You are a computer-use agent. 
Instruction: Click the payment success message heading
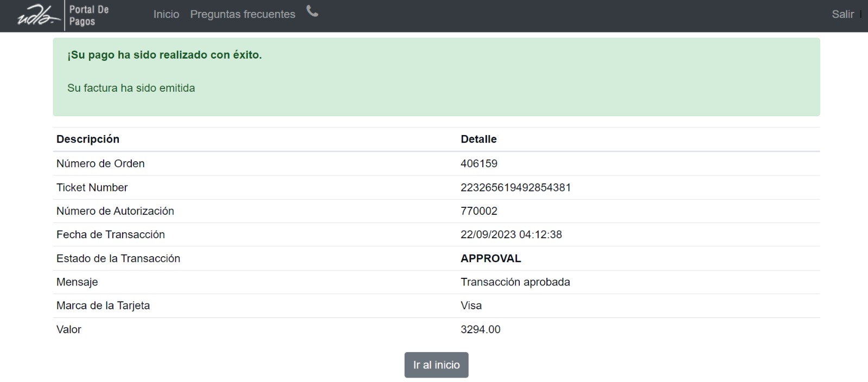click(164, 55)
